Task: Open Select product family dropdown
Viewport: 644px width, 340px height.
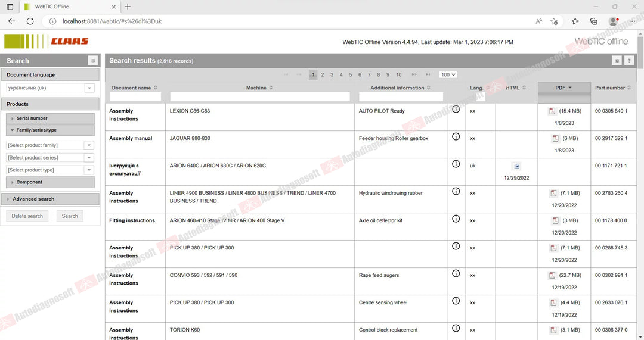Action: coord(89,145)
